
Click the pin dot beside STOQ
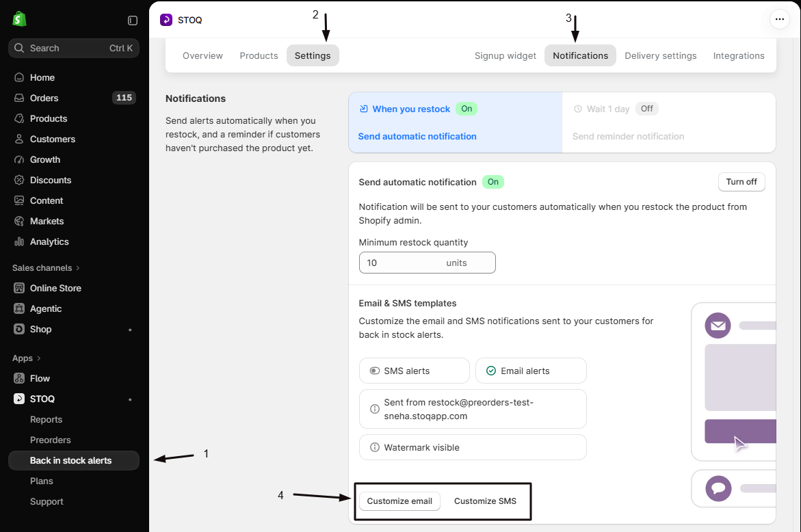point(130,399)
